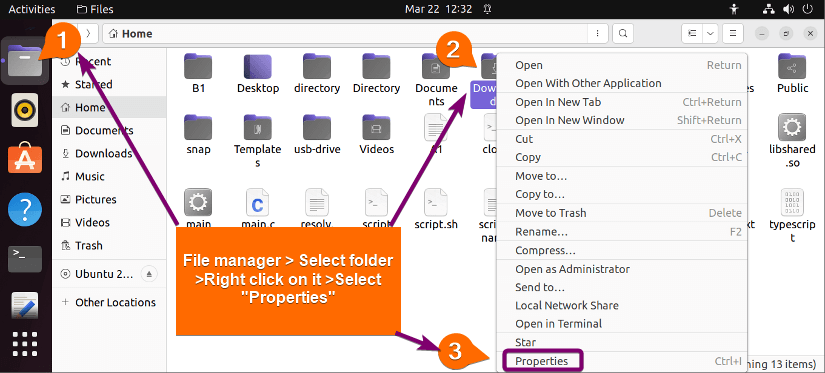
Task: Open Videos in the sidebar
Action: pyautogui.click(x=110, y=223)
